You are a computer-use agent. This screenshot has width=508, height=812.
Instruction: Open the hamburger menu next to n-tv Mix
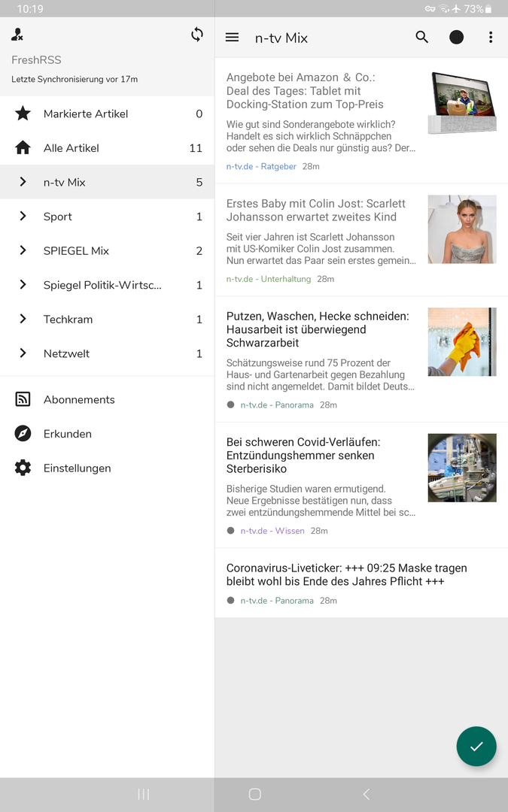coord(233,38)
